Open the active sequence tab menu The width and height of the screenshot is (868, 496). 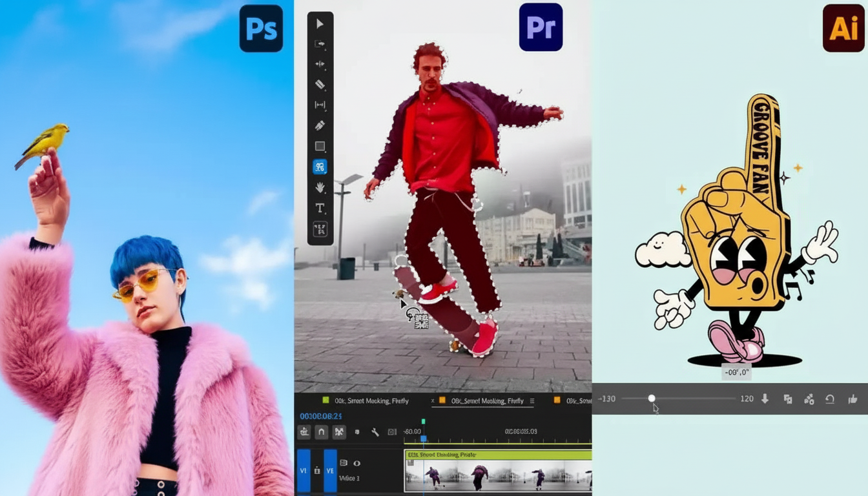click(532, 400)
